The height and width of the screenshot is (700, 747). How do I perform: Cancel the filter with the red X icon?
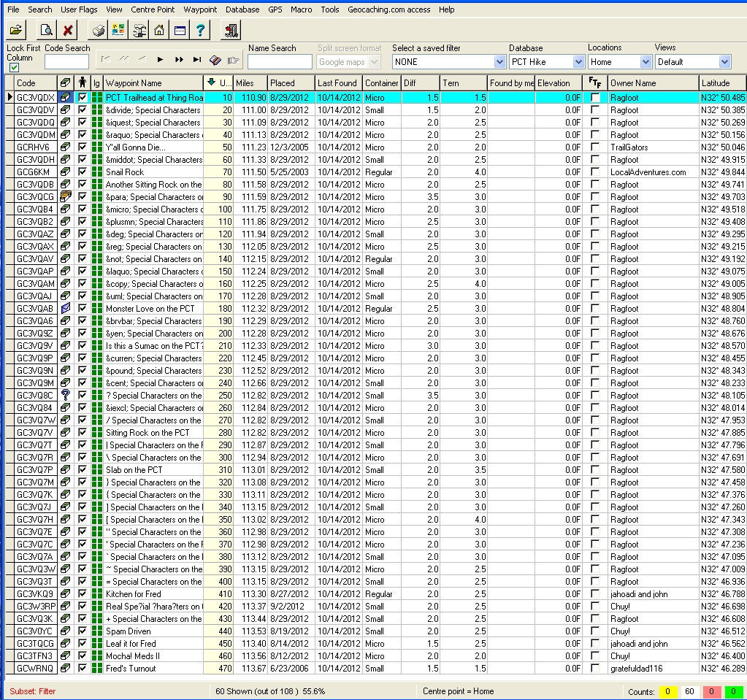68,31
